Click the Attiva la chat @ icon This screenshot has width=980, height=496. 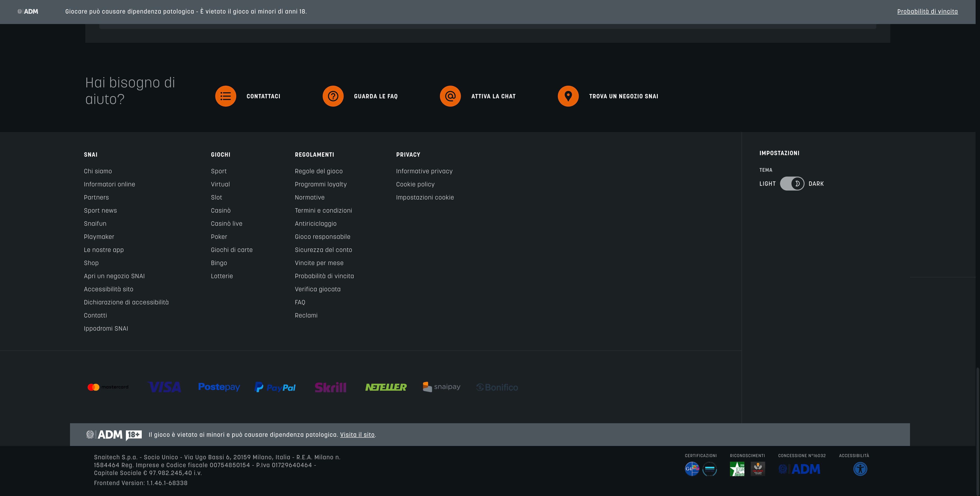450,96
